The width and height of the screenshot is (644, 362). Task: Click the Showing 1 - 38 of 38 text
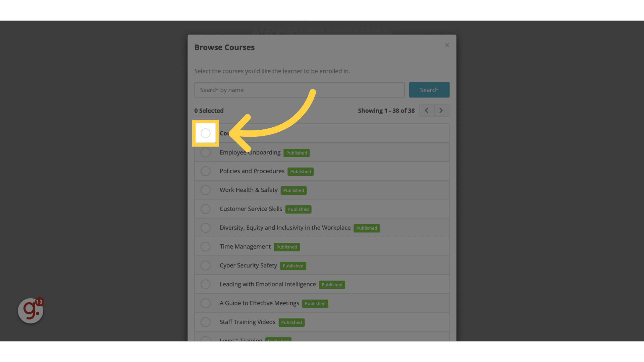pyautogui.click(x=386, y=111)
